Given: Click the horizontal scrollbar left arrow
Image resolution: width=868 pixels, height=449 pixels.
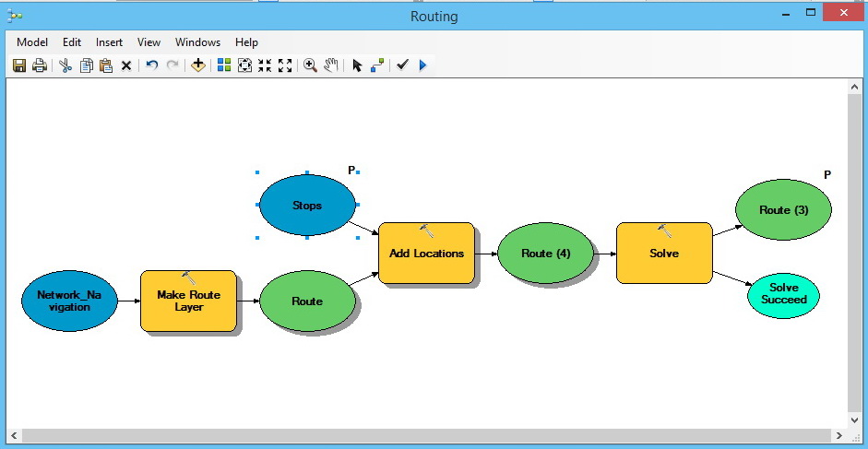Looking at the screenshot, I should point(14,436).
